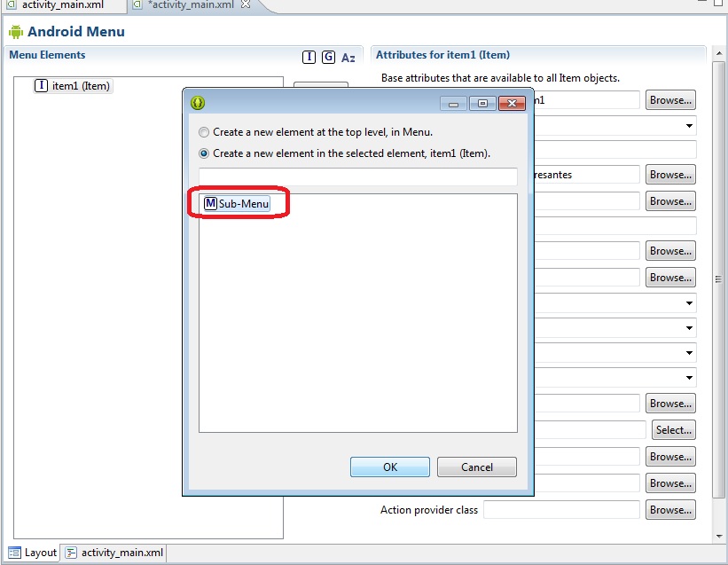Click the 'Action provider class' label
Viewport: 728px width, 565px height.
pos(429,510)
